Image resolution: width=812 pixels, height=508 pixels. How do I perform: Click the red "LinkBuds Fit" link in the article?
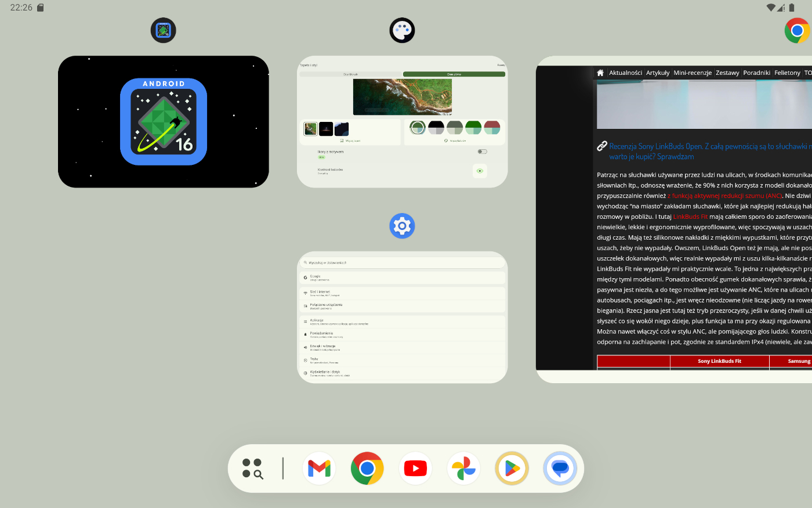(690, 217)
